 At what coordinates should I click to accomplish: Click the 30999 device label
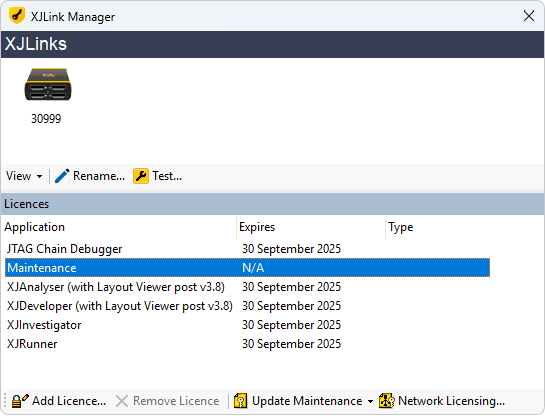[x=46, y=119]
